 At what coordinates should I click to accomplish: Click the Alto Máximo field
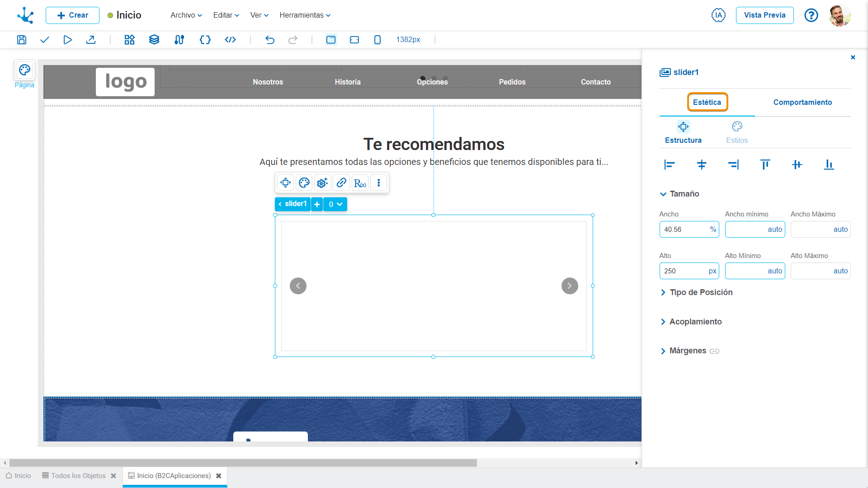click(x=821, y=271)
